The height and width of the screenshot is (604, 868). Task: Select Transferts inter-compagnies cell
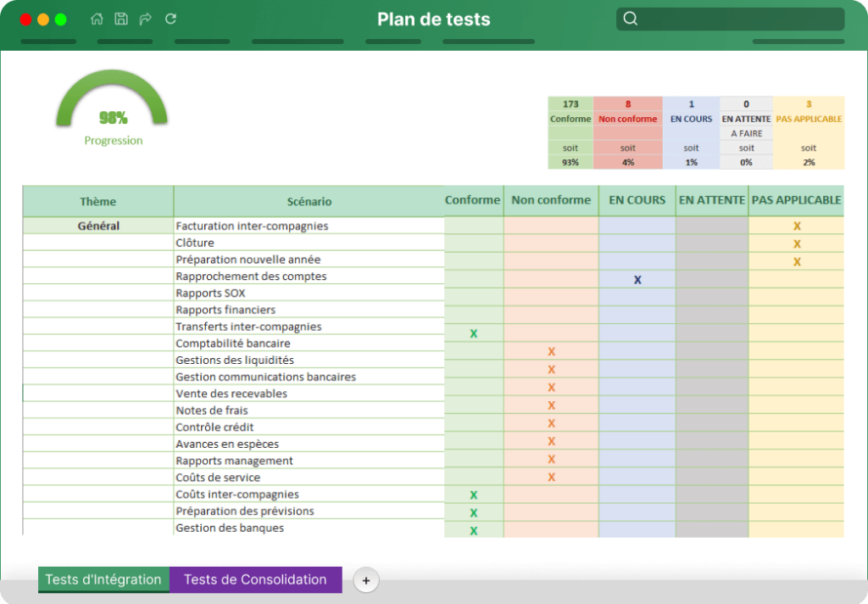pyautogui.click(x=309, y=327)
